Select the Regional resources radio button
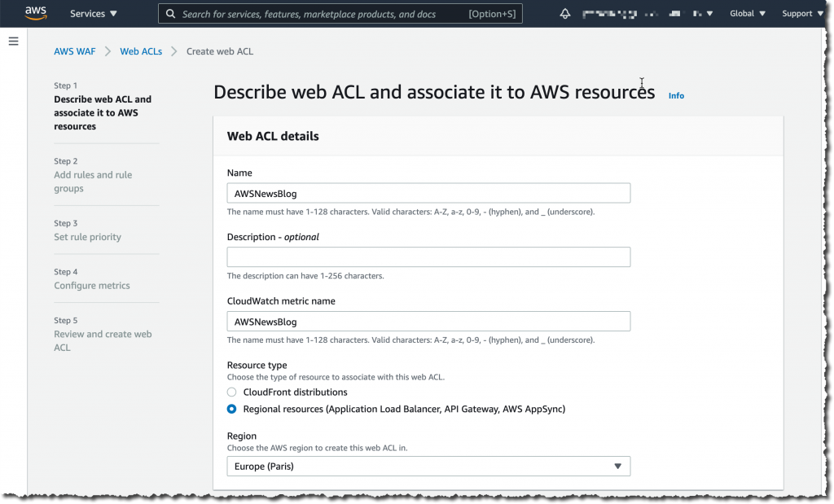The width and height of the screenshot is (834, 504). (x=231, y=409)
